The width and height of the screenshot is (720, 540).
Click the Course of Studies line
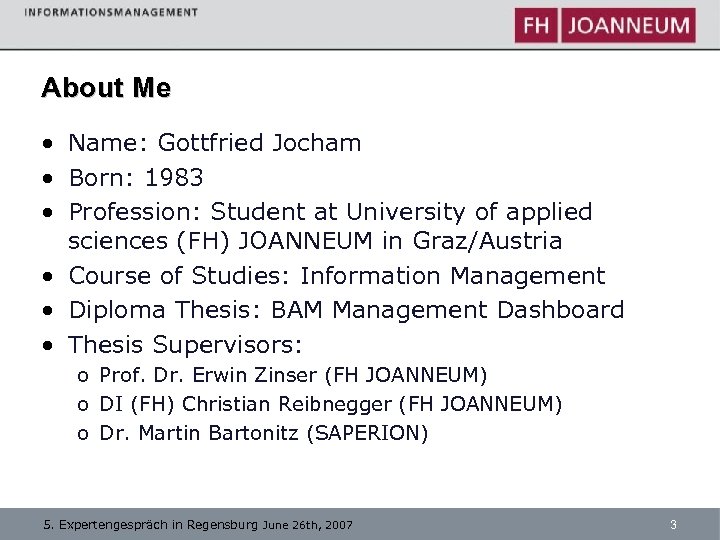(336, 276)
